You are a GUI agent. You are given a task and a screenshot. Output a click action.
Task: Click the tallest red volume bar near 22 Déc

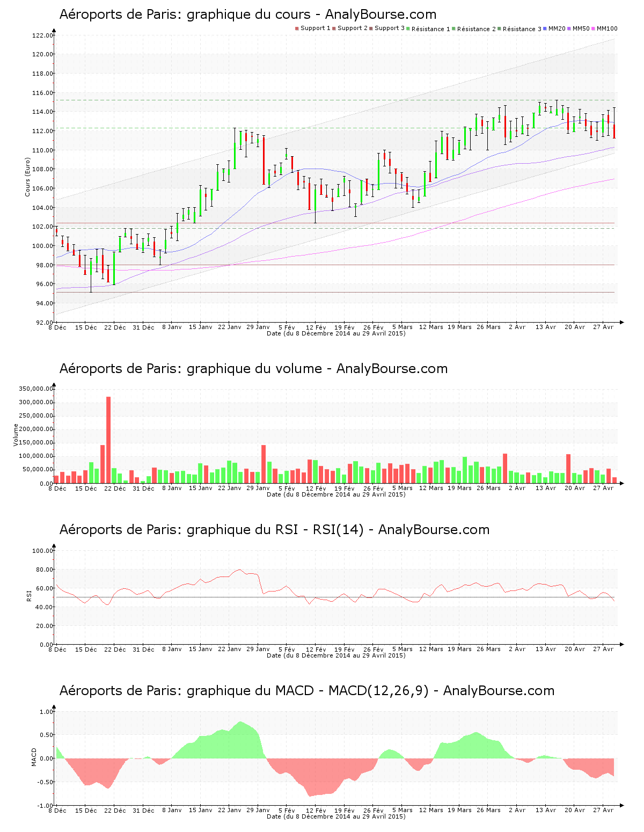[x=108, y=440]
